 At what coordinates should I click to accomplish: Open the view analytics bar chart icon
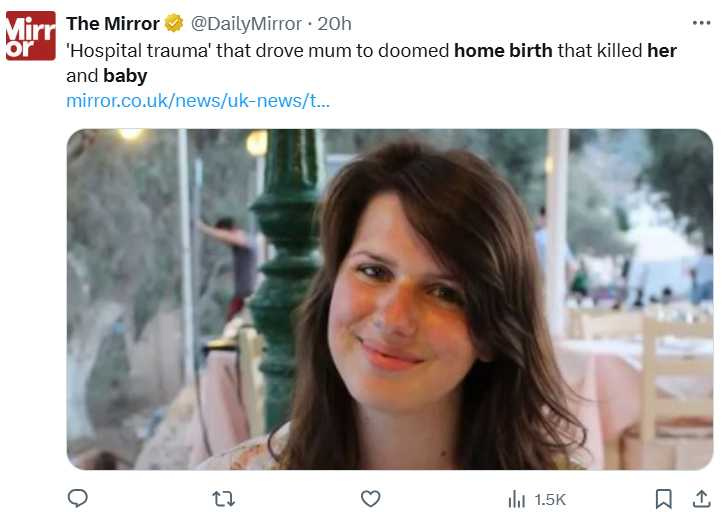pyautogui.click(x=517, y=498)
